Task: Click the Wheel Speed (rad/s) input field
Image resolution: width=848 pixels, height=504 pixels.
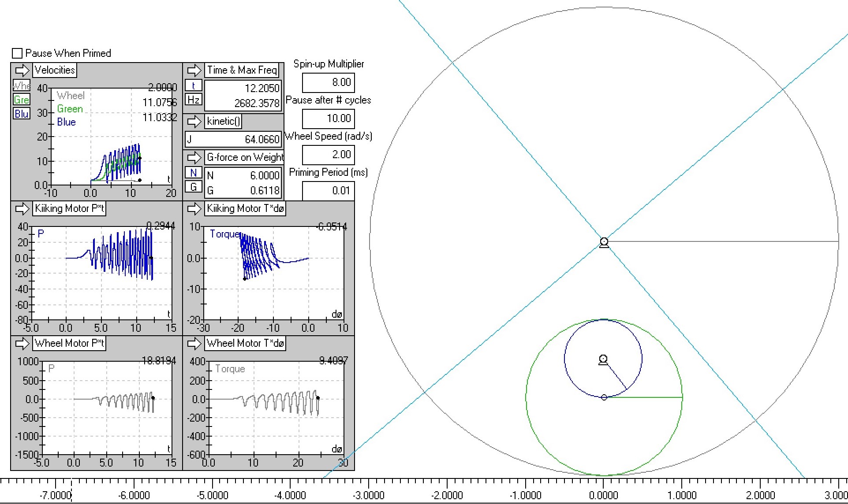Action: [x=328, y=155]
